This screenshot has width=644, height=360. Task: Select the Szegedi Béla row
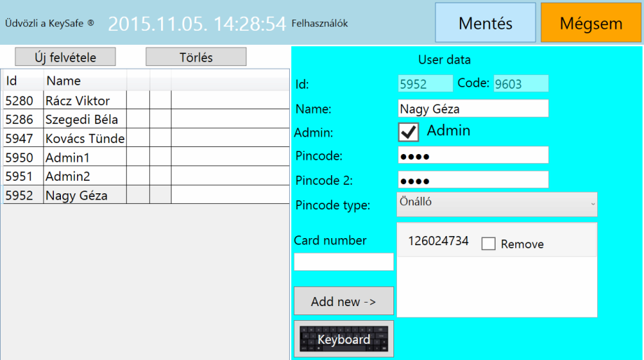pos(146,119)
